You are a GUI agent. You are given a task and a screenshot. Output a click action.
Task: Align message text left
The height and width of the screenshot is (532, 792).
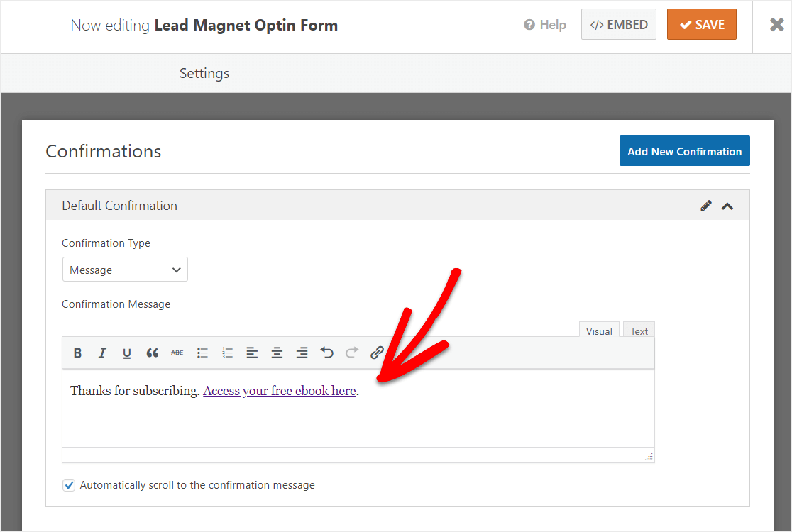point(252,353)
